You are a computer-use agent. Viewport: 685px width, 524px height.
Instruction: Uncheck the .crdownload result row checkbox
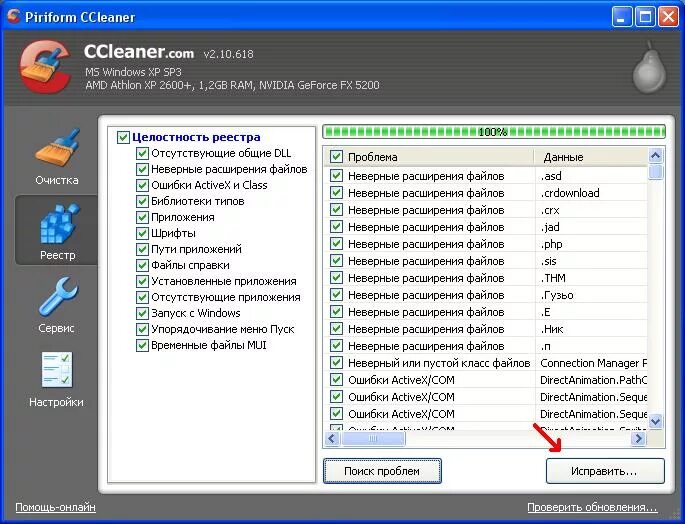[x=336, y=193]
